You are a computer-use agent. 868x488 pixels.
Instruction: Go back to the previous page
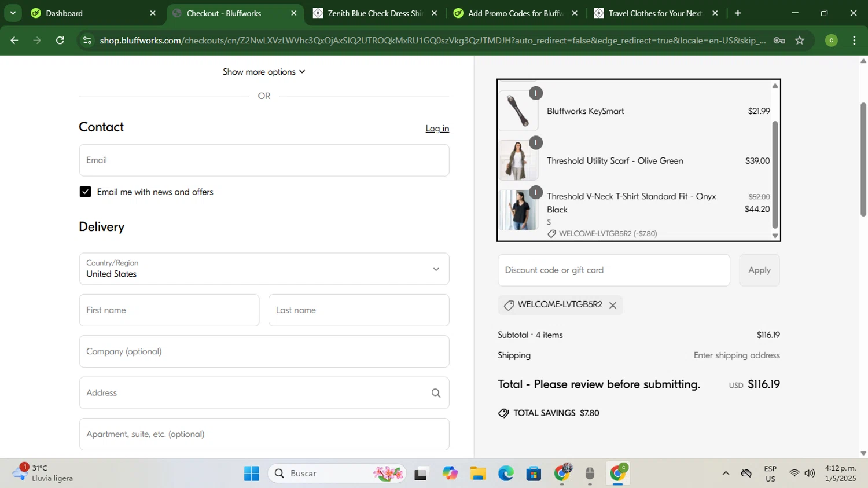14,41
